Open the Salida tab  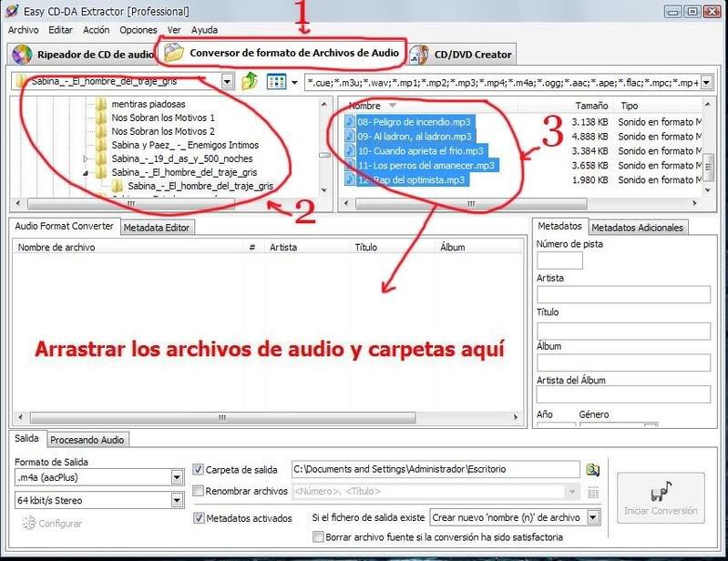point(26,438)
